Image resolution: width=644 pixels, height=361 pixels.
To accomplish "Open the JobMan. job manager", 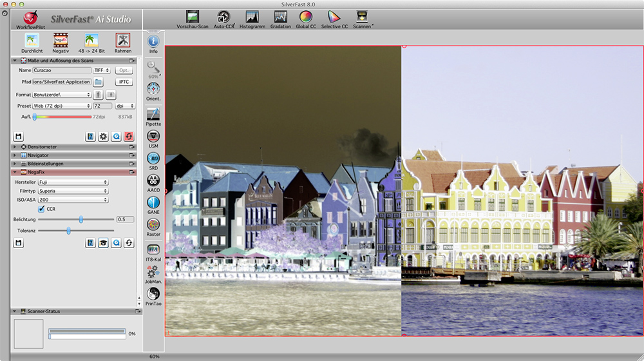I will click(153, 273).
